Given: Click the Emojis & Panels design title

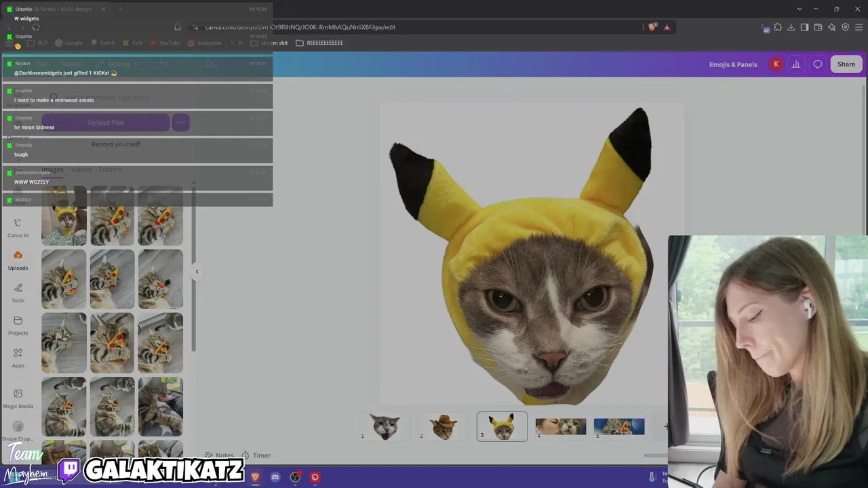Looking at the screenshot, I should (x=733, y=64).
